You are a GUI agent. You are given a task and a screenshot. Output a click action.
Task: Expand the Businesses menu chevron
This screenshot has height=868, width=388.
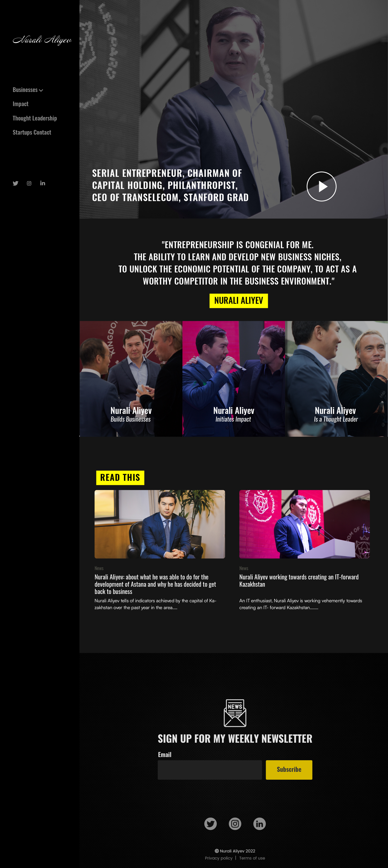point(41,90)
